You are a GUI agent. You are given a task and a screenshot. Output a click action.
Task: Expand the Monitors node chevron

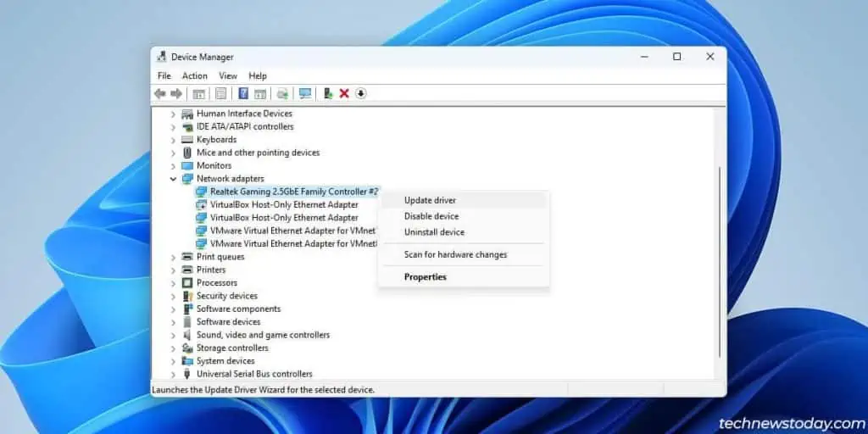point(173,165)
